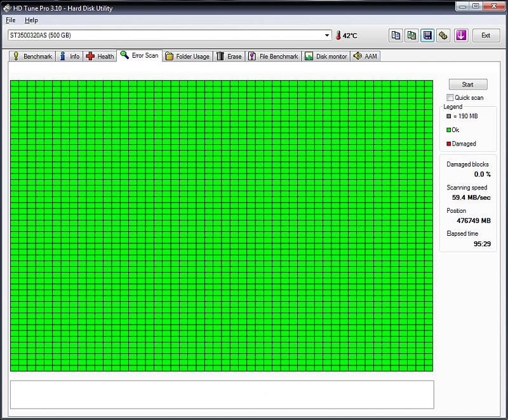
Task: Switch to the Erase tab
Action: coord(229,56)
